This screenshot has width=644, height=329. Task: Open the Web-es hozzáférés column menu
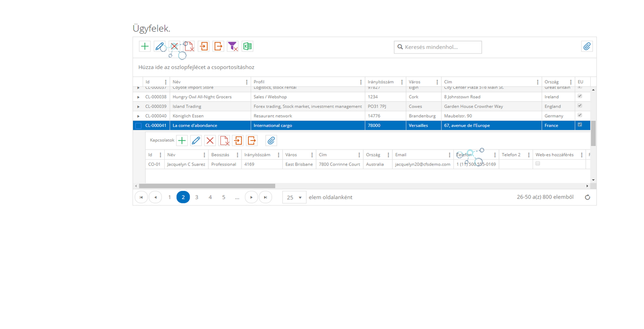[582, 155]
